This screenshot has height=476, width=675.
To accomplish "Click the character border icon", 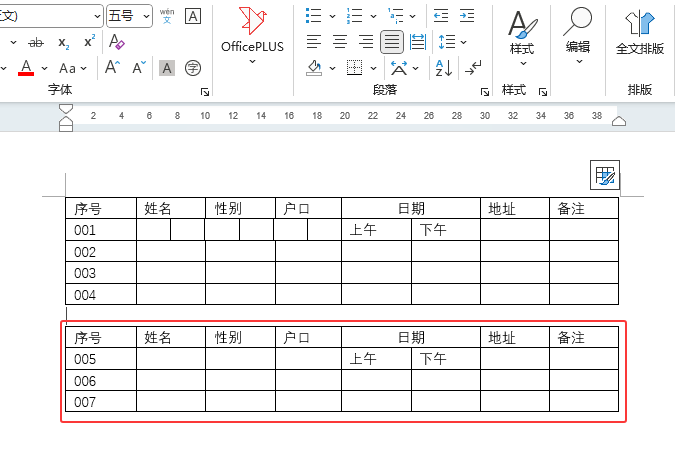I will tap(193, 16).
